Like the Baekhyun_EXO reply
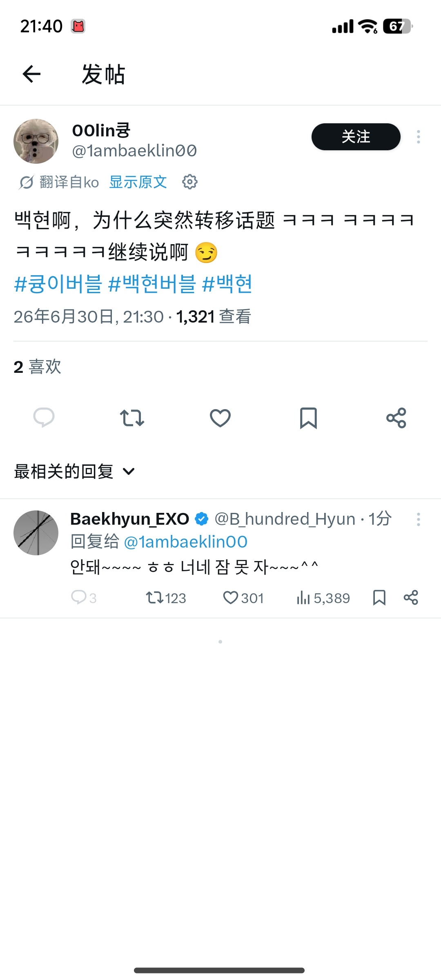Viewport: 441px width, 980px height. (x=243, y=598)
